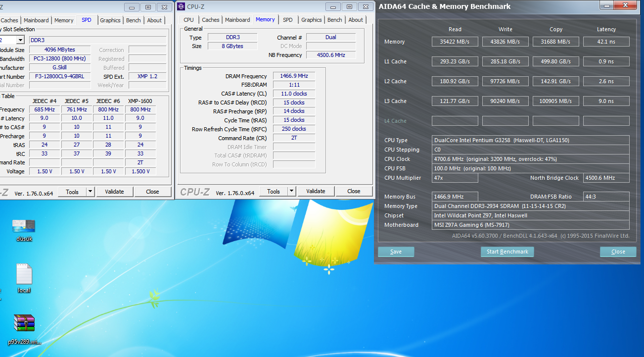Viewport: 644px width, 357px height.
Task: Click the North Bridge Clock 4500.6 MHz field
Action: pyautogui.click(x=606, y=178)
